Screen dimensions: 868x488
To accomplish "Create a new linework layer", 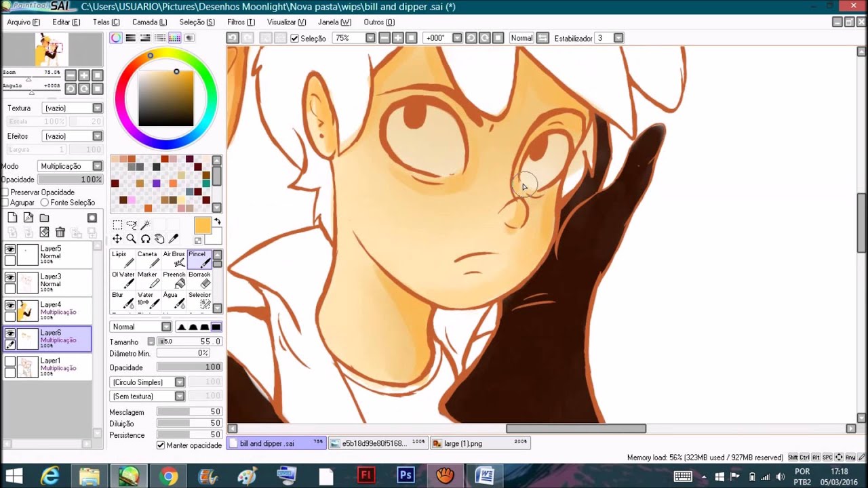I will coord(28,218).
